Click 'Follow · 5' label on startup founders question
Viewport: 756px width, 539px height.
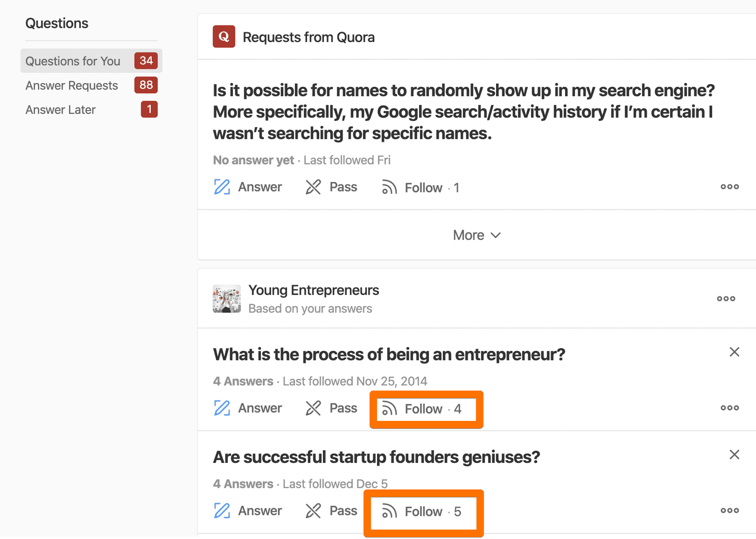click(433, 512)
